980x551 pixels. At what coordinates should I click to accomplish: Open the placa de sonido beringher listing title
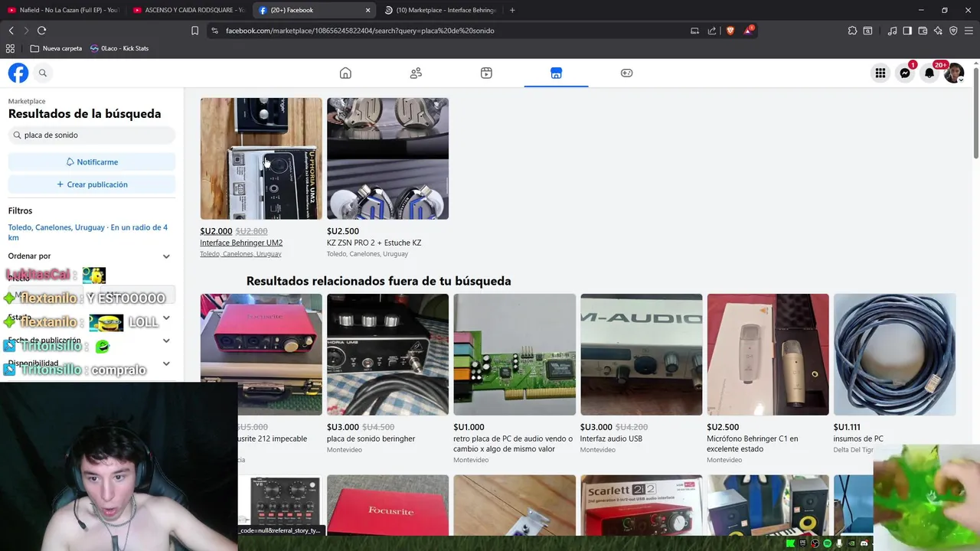pyautogui.click(x=371, y=439)
